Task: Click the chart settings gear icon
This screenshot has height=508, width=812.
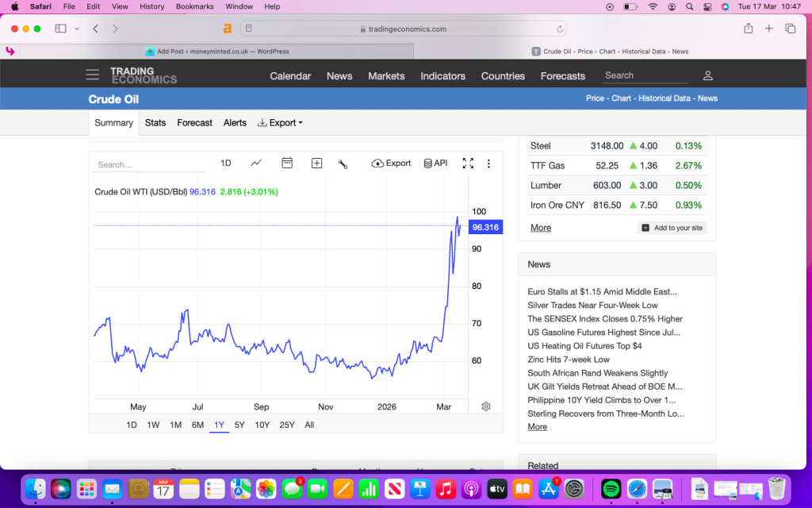Action: (486, 406)
